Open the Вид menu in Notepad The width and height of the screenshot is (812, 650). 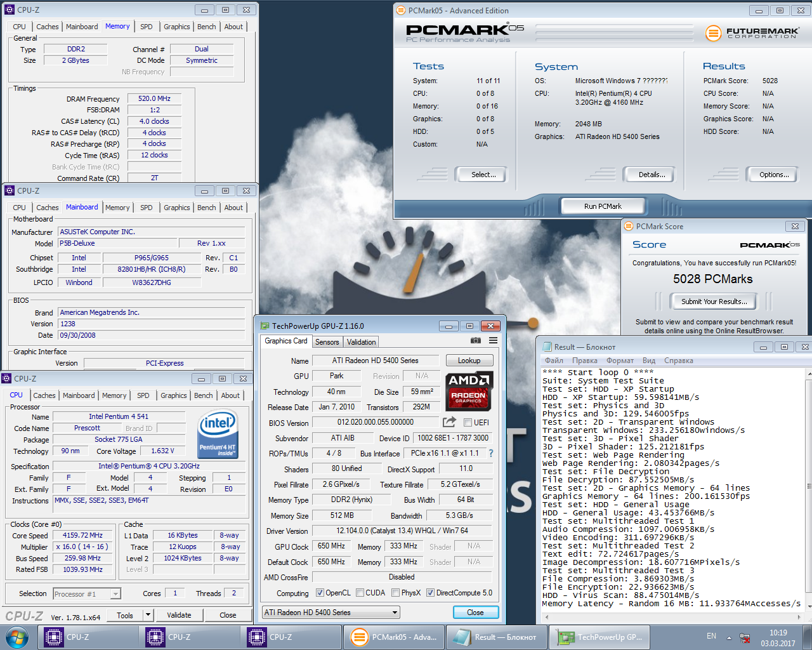point(649,361)
